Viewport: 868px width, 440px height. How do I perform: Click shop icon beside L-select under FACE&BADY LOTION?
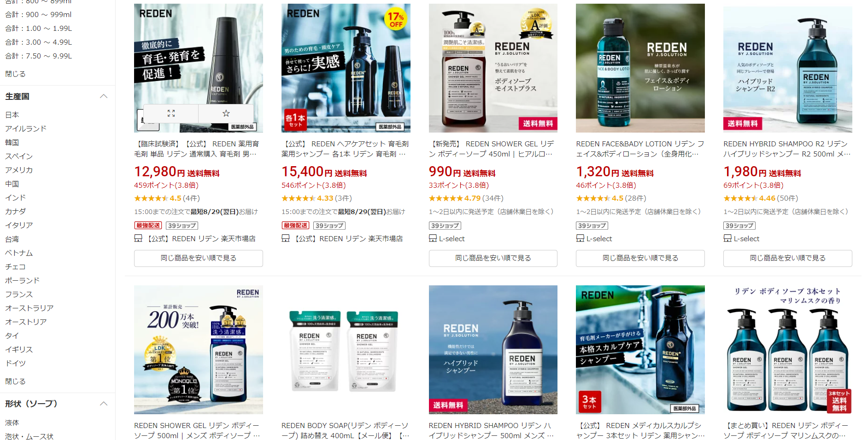pyautogui.click(x=580, y=238)
